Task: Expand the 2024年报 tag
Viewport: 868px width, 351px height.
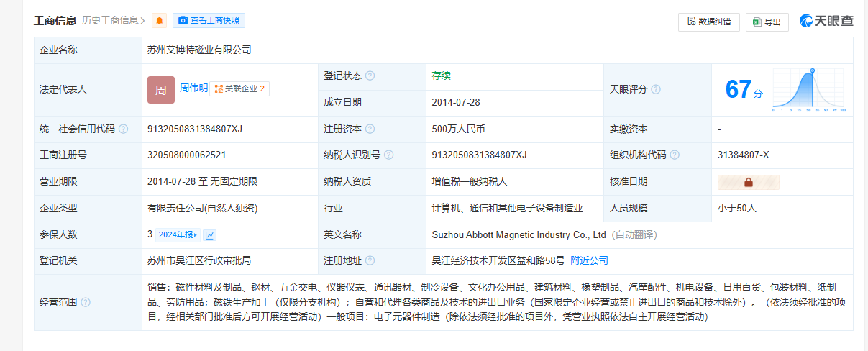Action: click(x=178, y=234)
